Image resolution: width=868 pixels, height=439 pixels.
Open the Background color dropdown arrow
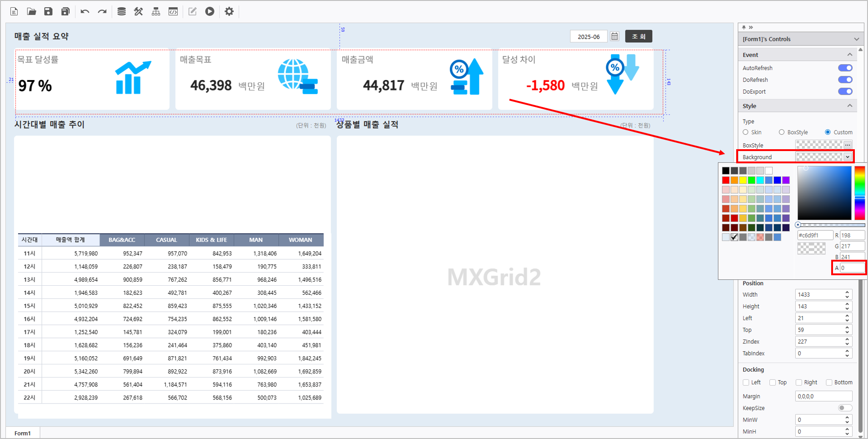coord(848,157)
